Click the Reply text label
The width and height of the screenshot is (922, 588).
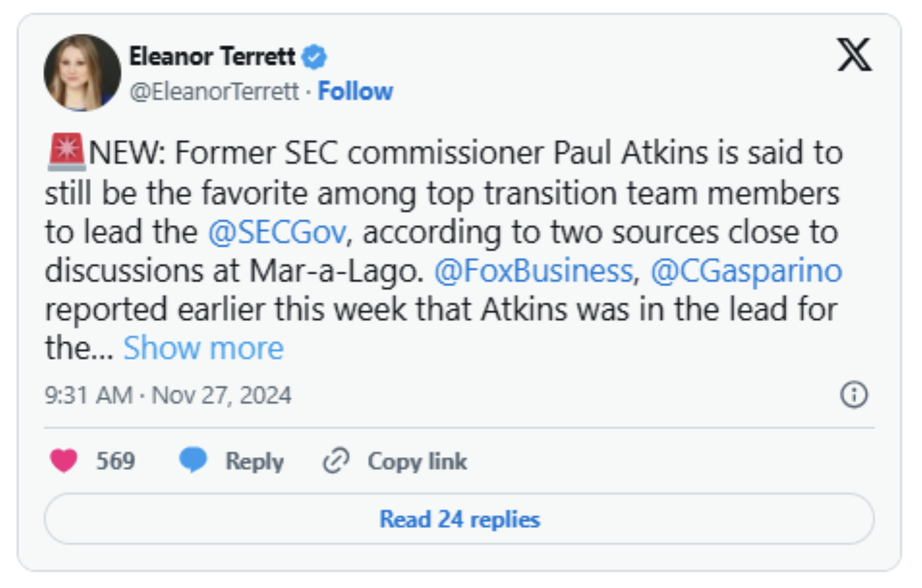pyautogui.click(x=254, y=461)
